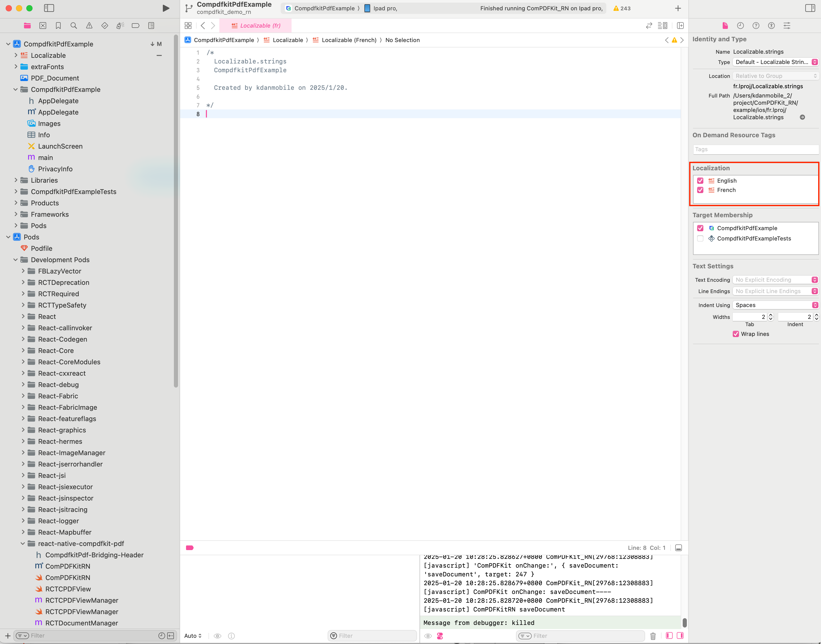821x644 pixels.
Task: Open the related items grid icon
Action: 188,26
